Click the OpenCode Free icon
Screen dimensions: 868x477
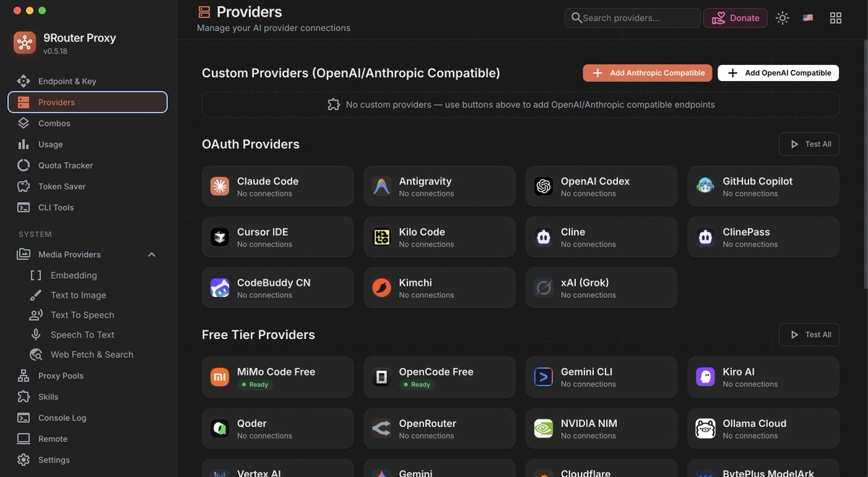click(382, 377)
